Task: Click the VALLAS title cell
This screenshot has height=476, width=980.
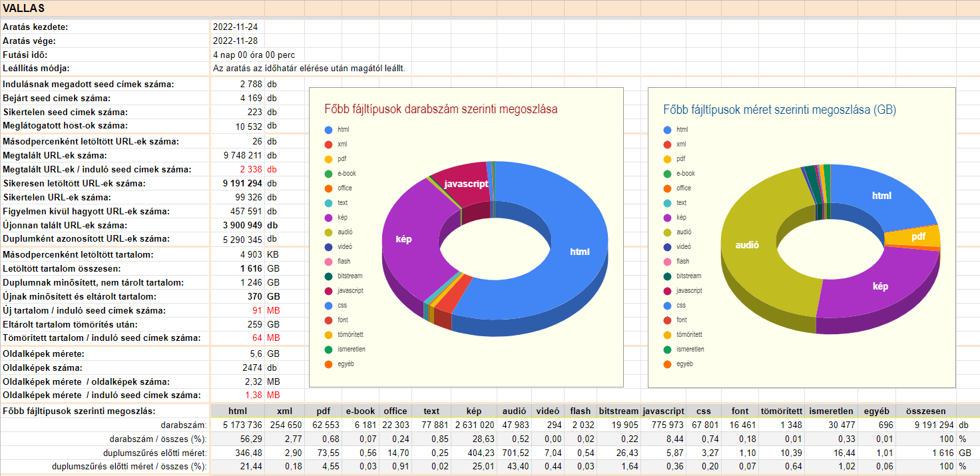Action: (x=24, y=8)
